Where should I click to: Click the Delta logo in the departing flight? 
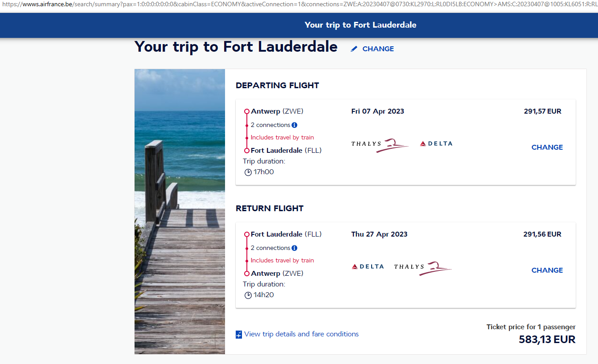pos(436,143)
